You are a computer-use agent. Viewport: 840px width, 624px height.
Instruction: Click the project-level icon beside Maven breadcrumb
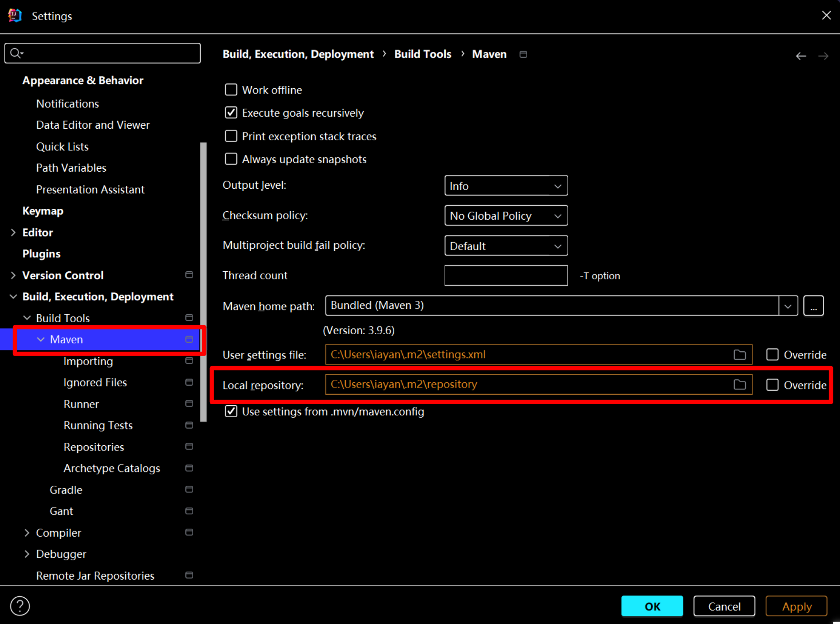523,54
